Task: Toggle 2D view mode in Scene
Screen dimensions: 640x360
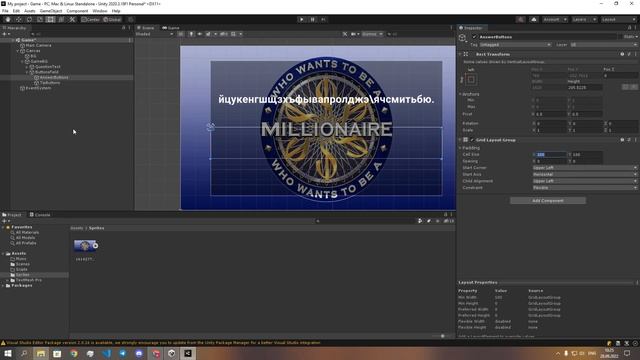Action: [x=181, y=34]
